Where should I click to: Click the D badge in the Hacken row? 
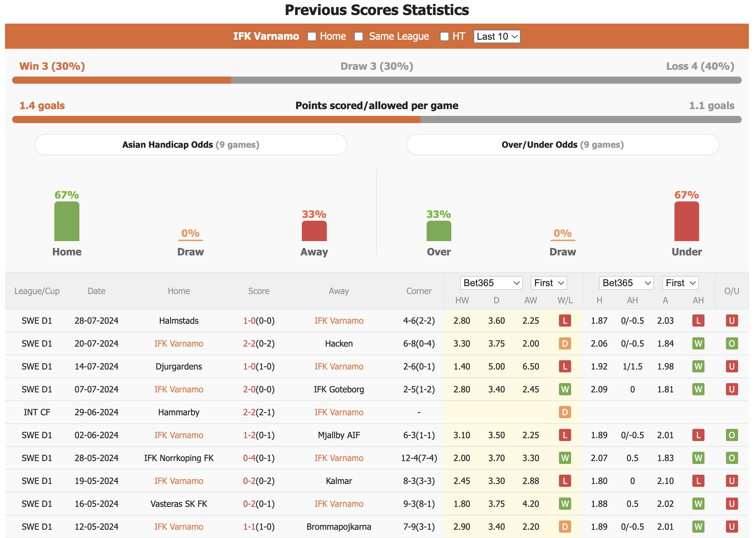pos(565,343)
